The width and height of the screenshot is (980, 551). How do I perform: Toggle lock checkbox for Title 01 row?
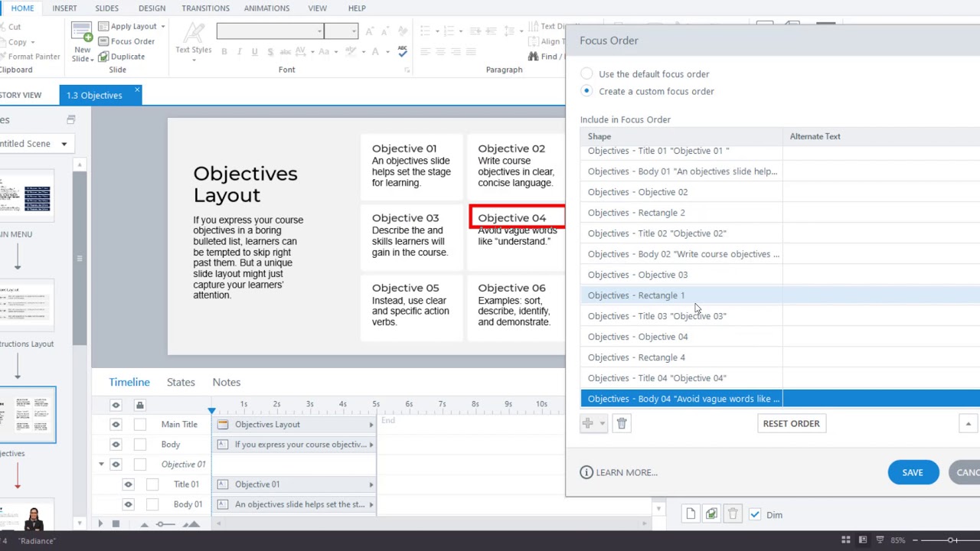coord(152,484)
